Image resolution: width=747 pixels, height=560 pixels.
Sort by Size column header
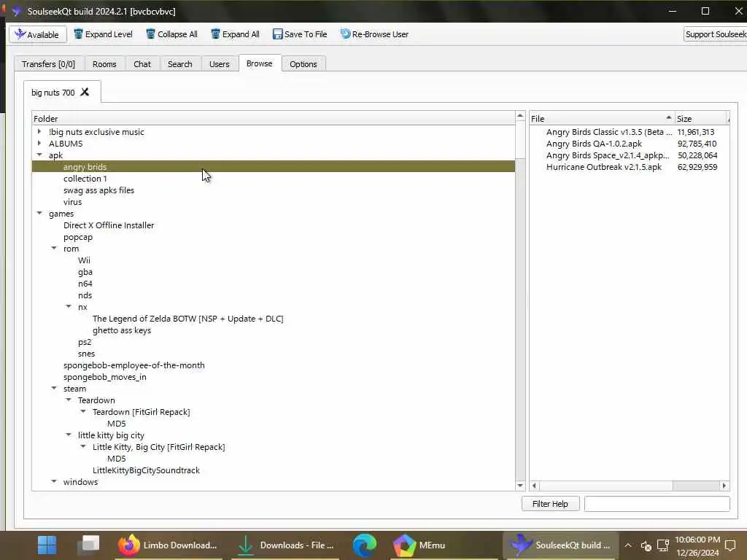click(x=701, y=118)
